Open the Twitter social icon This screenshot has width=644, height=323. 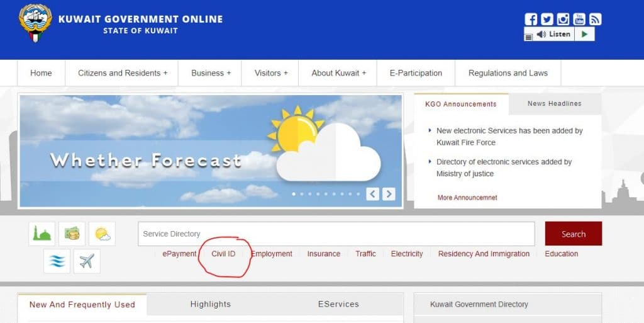coord(547,19)
